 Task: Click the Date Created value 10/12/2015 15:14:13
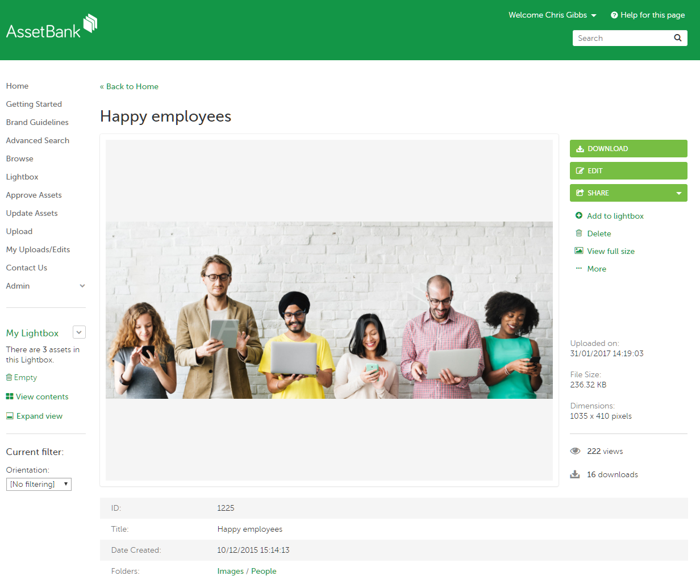point(253,550)
